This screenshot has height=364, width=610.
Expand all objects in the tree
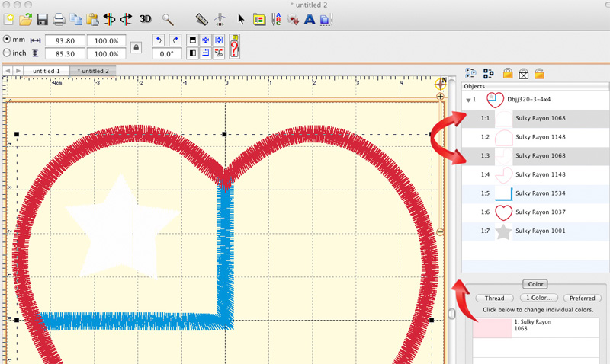click(470, 73)
